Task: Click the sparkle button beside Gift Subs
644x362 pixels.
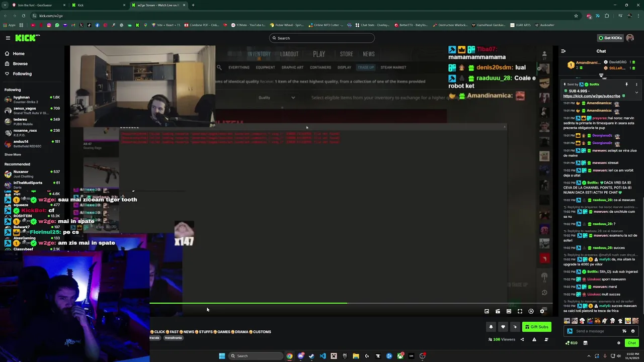Action: 515,327
